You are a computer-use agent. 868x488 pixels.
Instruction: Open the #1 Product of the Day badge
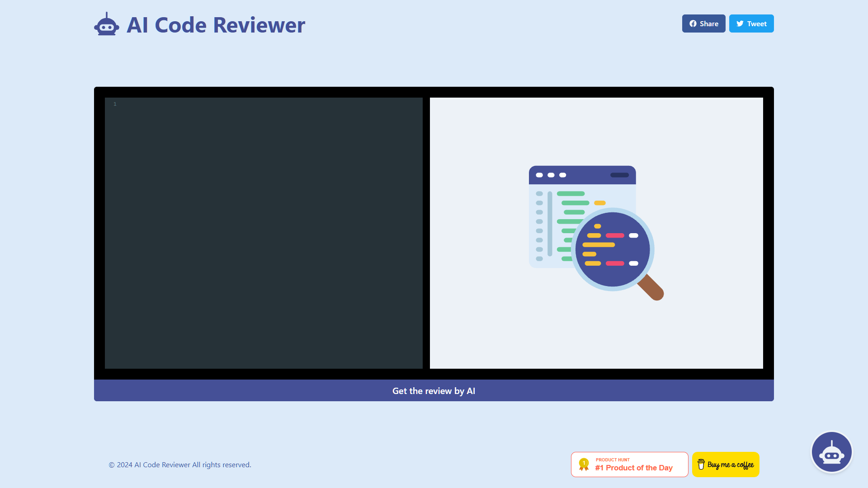coord(629,464)
